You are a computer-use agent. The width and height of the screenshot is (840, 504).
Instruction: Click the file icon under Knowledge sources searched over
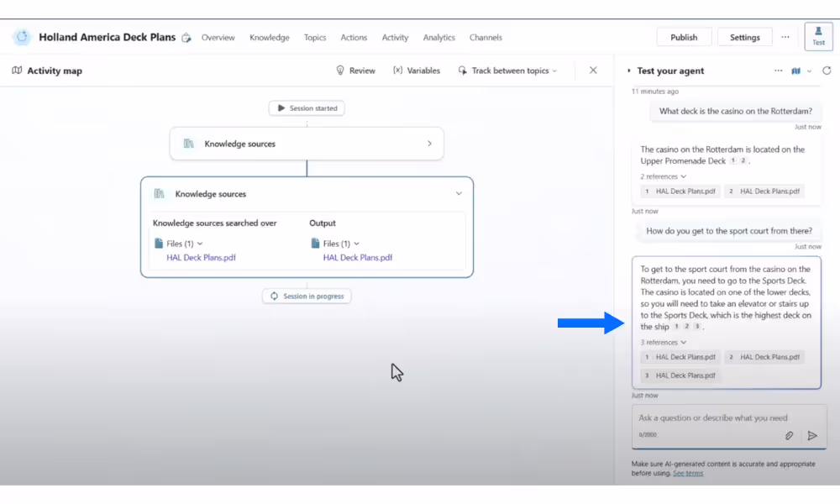(159, 243)
